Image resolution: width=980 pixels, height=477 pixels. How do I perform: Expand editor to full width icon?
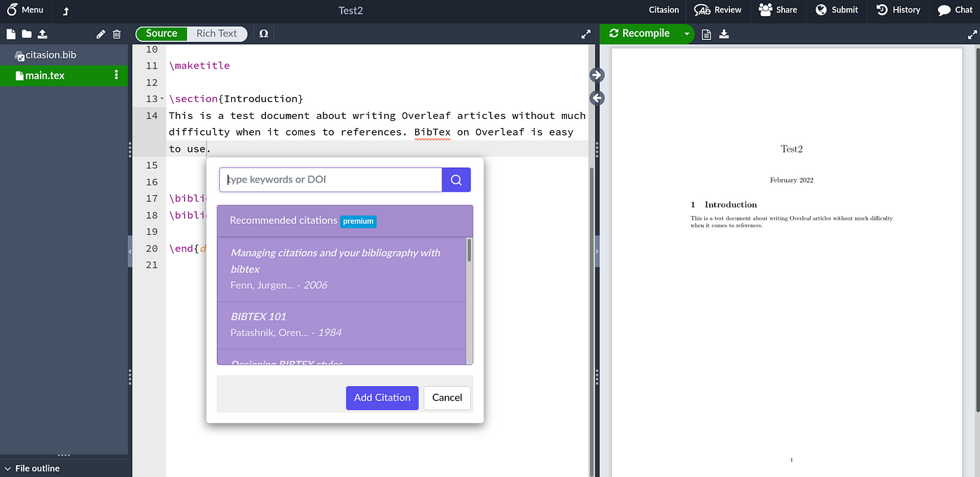(x=586, y=34)
